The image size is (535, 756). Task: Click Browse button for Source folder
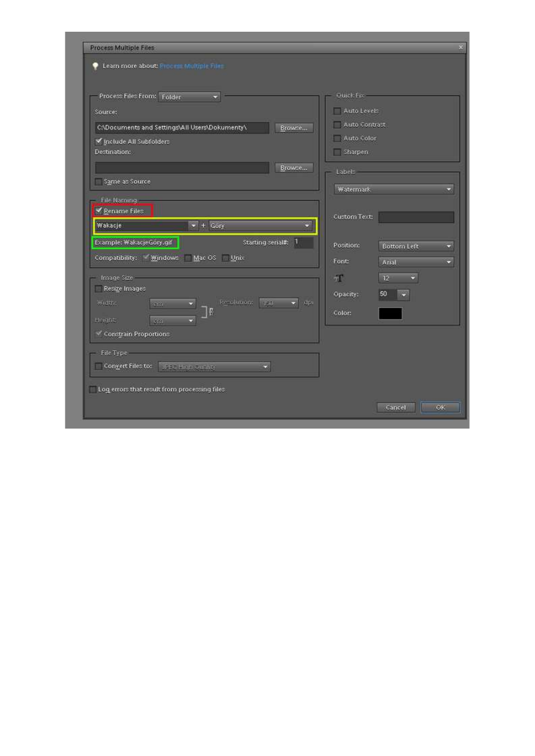(x=294, y=128)
